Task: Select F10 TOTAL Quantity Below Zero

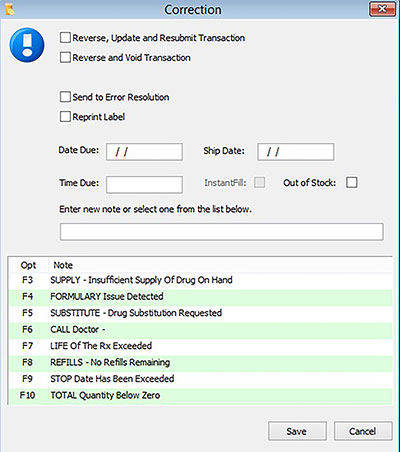Action: click(201, 395)
